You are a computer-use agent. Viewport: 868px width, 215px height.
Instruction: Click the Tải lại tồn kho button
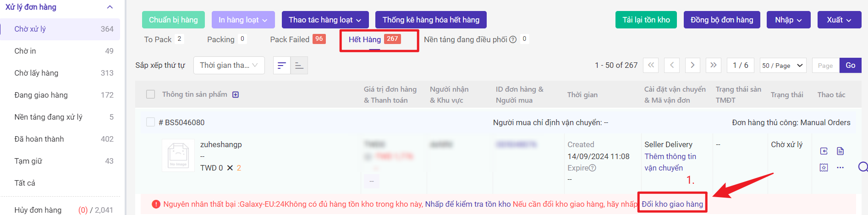coord(646,20)
